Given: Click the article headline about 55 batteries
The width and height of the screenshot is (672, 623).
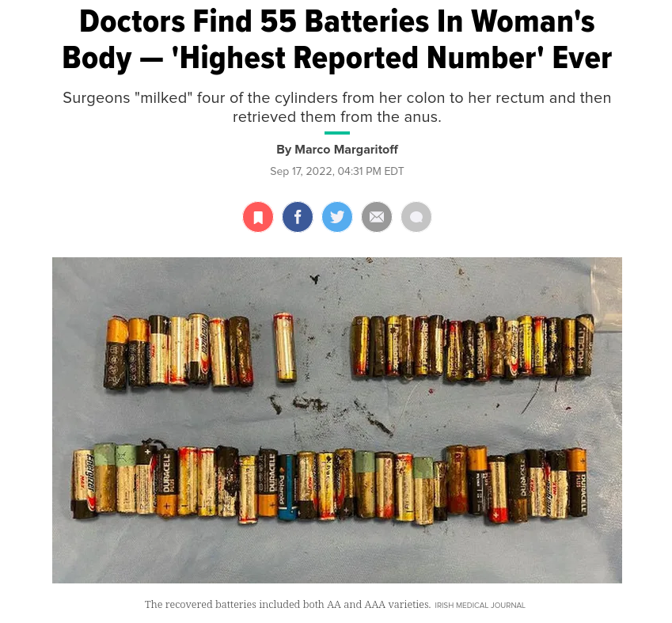Looking at the screenshot, I should click(337, 40).
